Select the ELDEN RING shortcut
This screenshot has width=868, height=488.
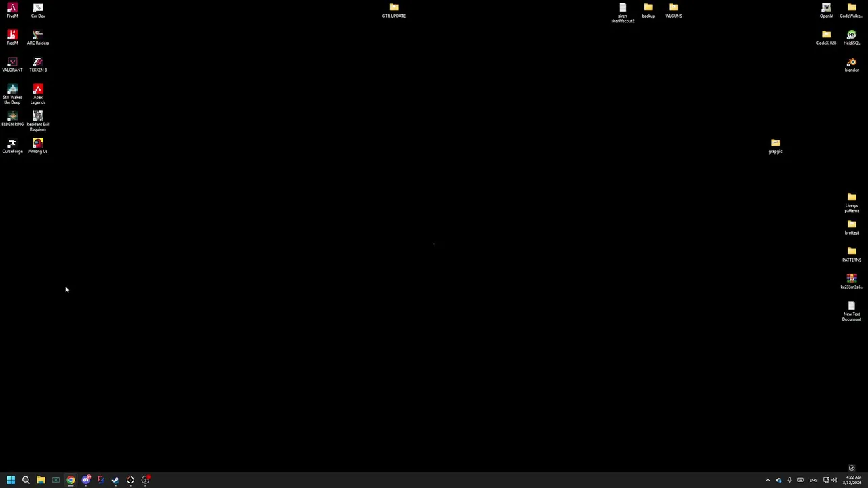tap(12, 119)
